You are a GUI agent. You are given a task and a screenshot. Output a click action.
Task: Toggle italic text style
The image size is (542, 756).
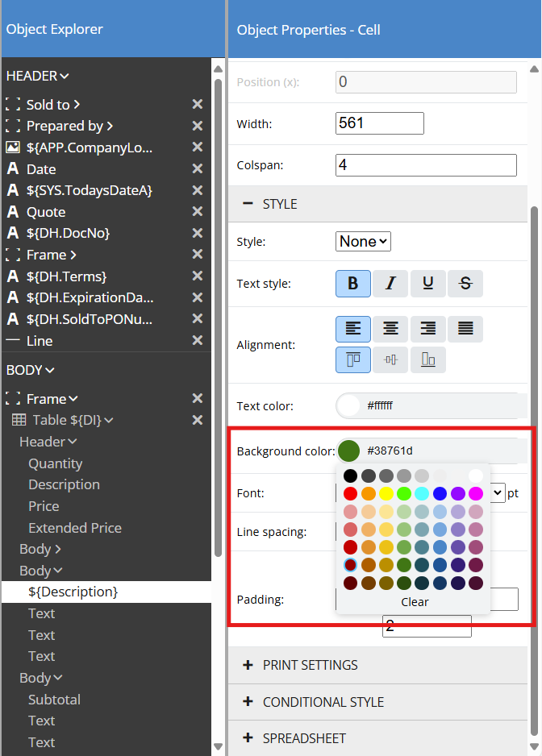[x=390, y=284]
